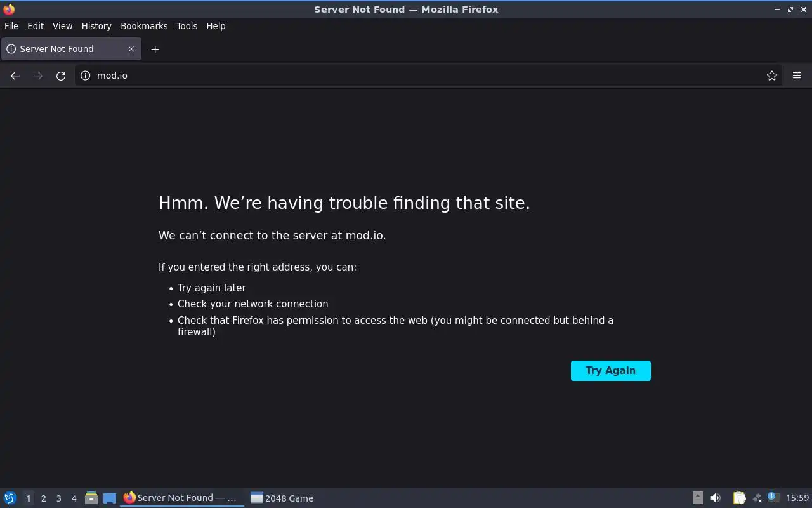Click 'Check your network connection' bullet
812x508 pixels.
253,304
